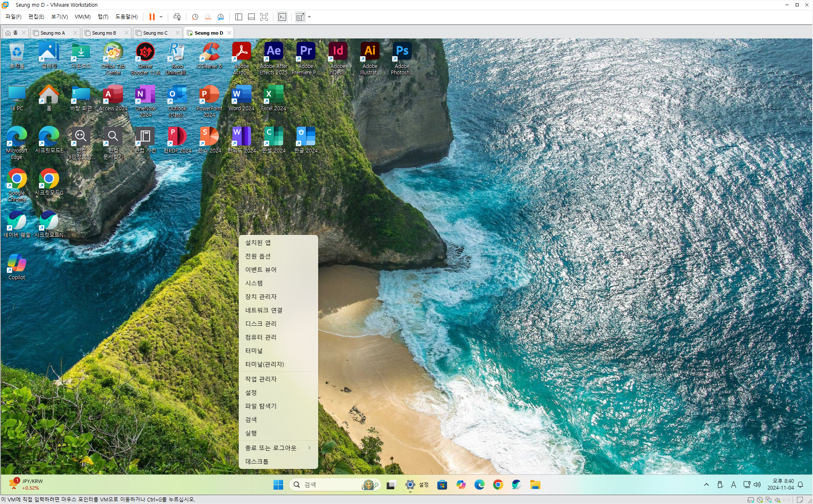This screenshot has width=813, height=504.
Task: Open the VM(M) menu
Action: pos(82,17)
